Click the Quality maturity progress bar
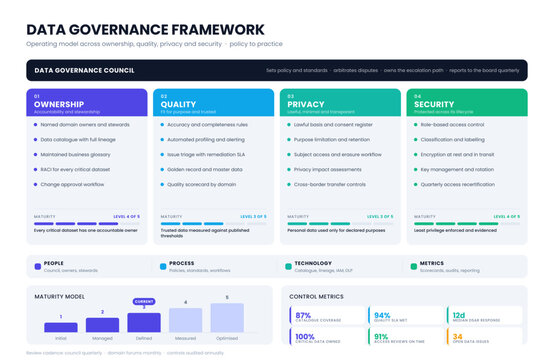This screenshot has width=554, height=360. (213, 224)
